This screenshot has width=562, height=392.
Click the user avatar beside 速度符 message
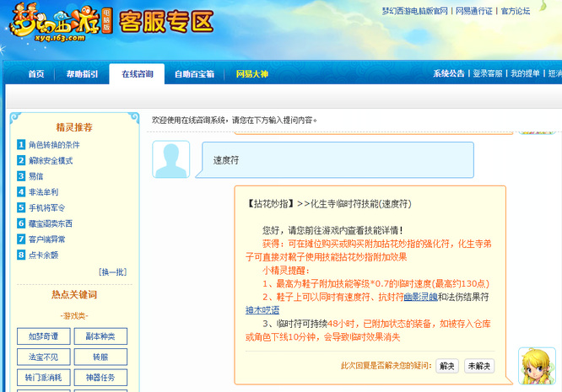pos(171,159)
